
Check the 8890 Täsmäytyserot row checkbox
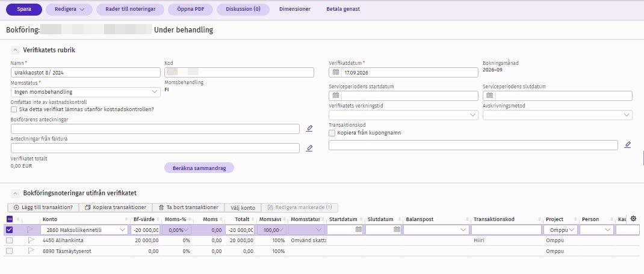coord(10,251)
